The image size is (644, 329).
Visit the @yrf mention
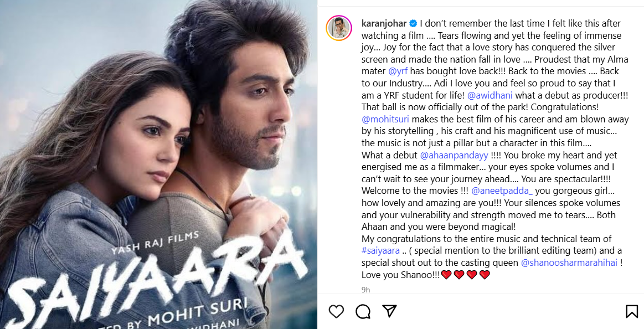pos(398,71)
